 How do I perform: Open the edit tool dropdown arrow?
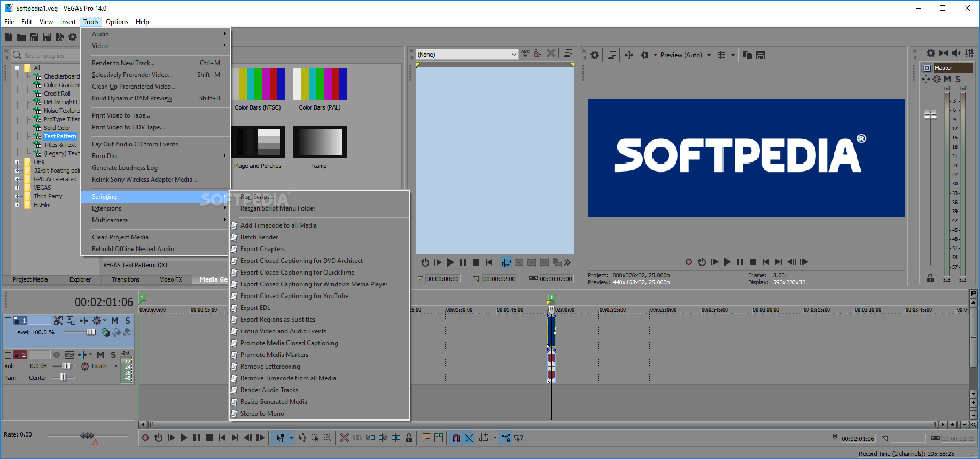pos(291,438)
